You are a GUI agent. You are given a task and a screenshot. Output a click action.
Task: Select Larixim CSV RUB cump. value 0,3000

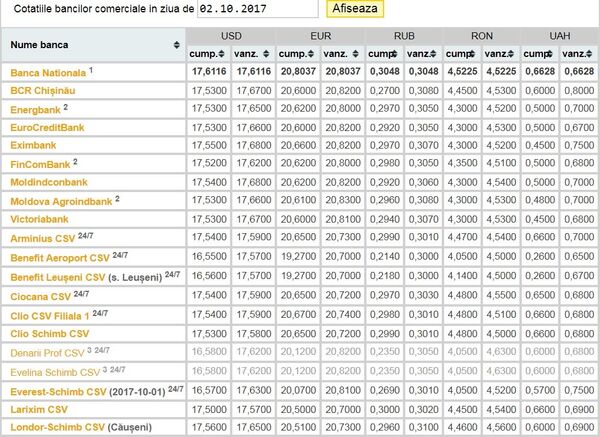(x=385, y=409)
